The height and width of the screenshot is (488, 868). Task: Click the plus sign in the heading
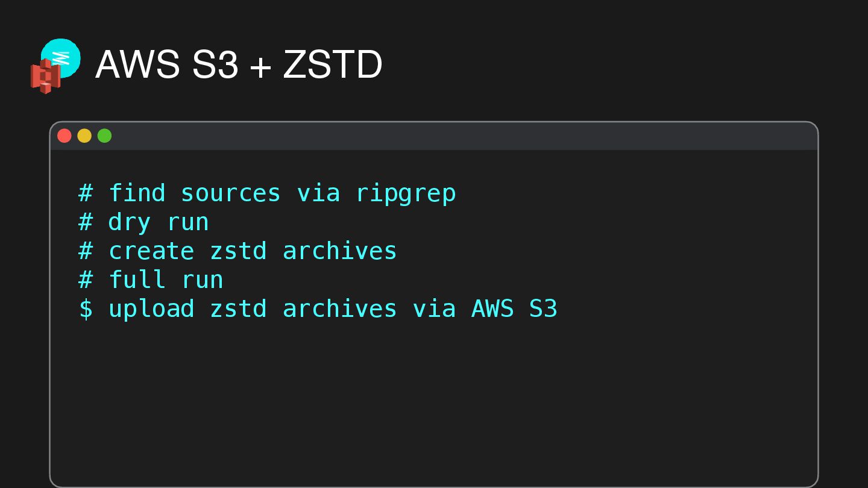tap(260, 66)
